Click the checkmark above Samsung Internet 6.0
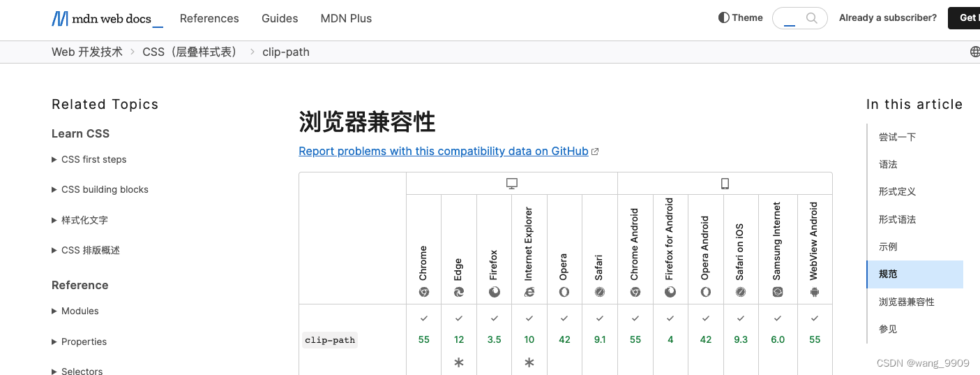This screenshot has height=375, width=980. pos(778,318)
